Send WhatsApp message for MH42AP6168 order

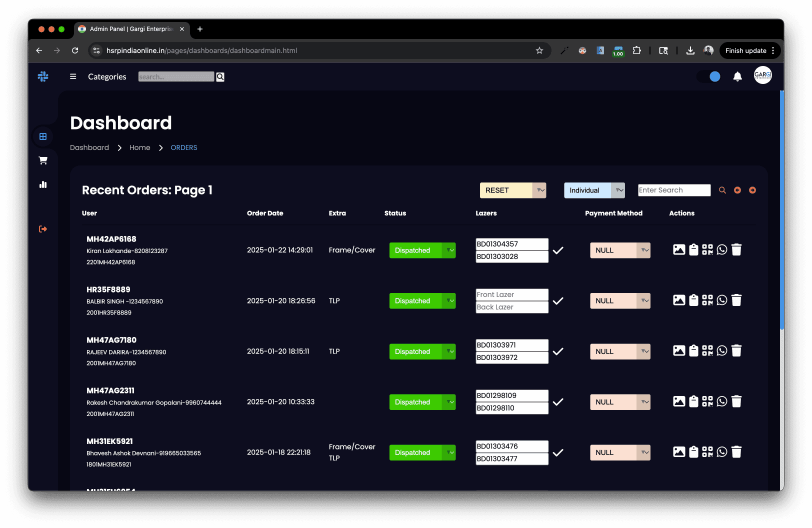pos(722,249)
